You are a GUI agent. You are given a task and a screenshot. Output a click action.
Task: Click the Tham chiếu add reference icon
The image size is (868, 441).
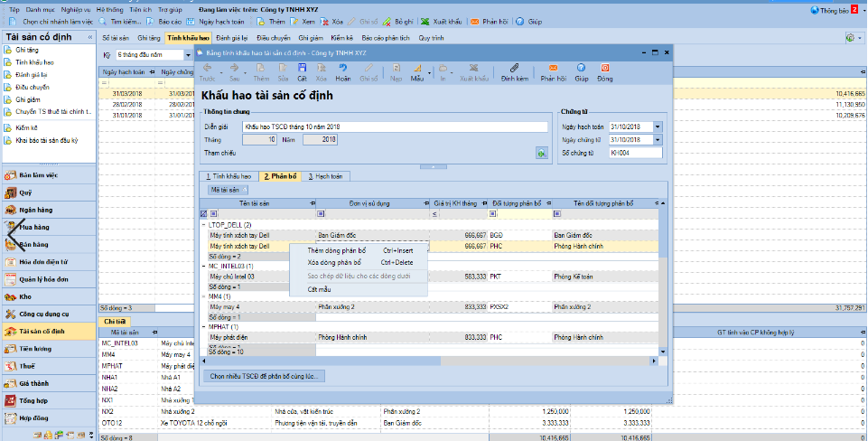[541, 154]
